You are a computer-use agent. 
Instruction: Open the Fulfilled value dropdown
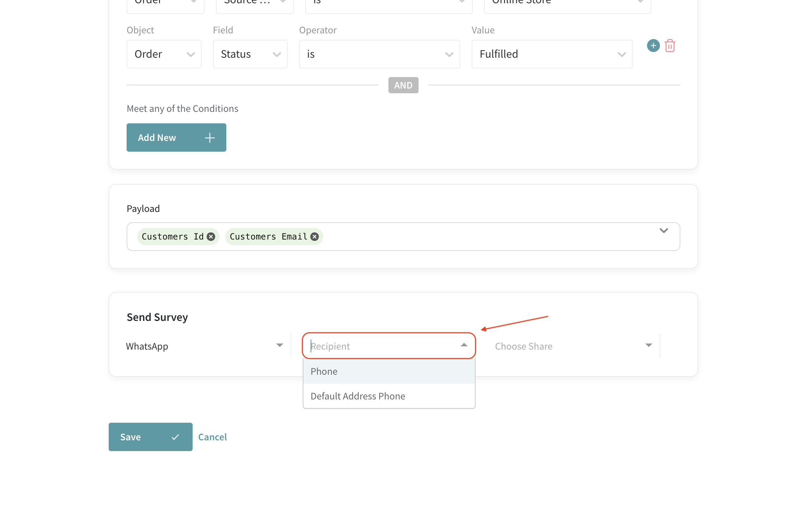(x=552, y=54)
